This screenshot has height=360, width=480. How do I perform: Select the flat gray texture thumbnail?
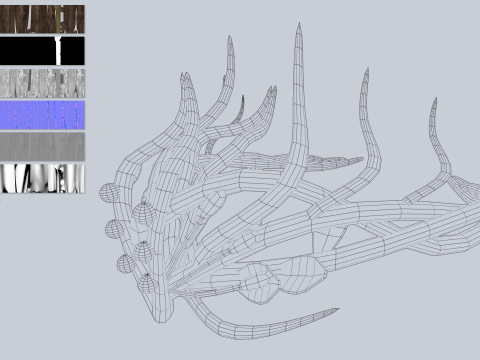(x=42, y=147)
